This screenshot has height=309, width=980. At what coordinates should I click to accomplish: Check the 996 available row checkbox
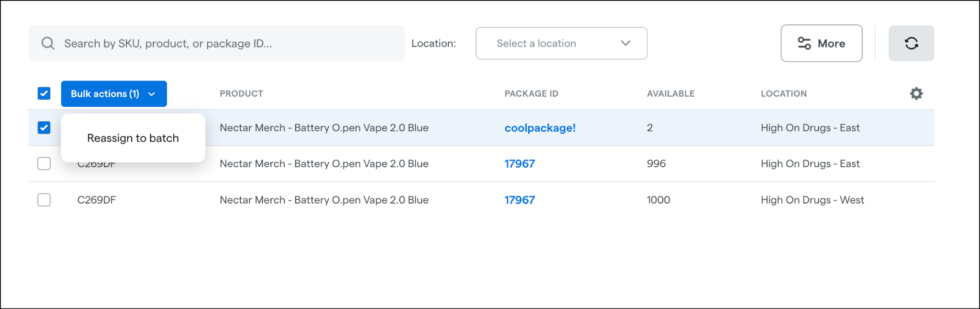[x=44, y=164]
